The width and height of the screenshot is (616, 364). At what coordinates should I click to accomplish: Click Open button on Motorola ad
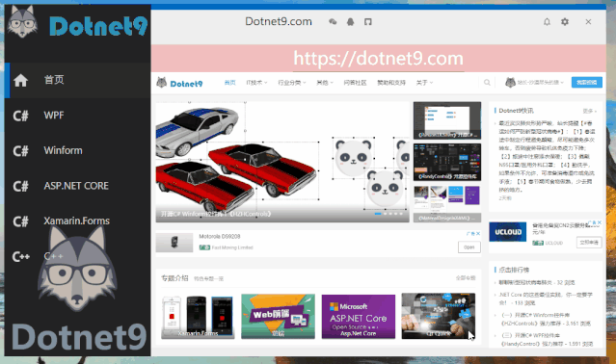click(469, 247)
